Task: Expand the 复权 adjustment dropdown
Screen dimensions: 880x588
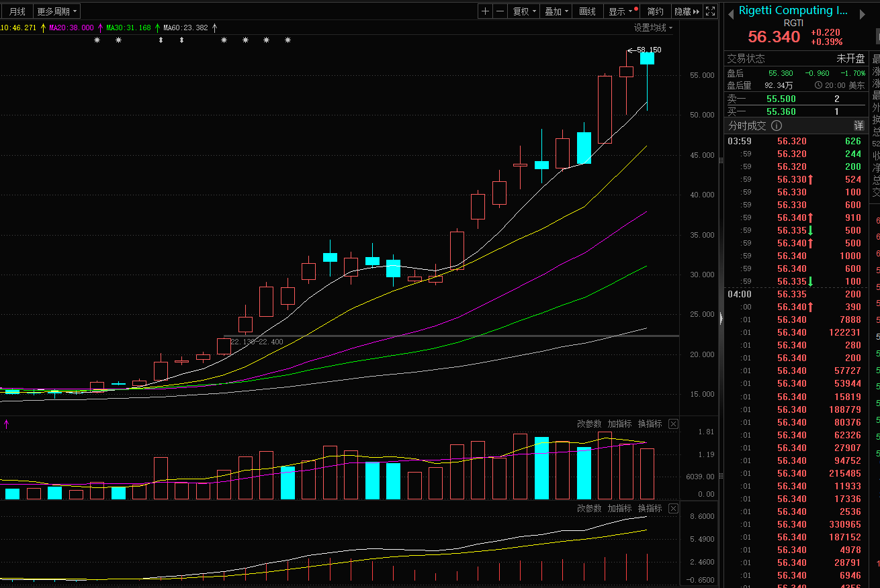Action: (x=525, y=11)
